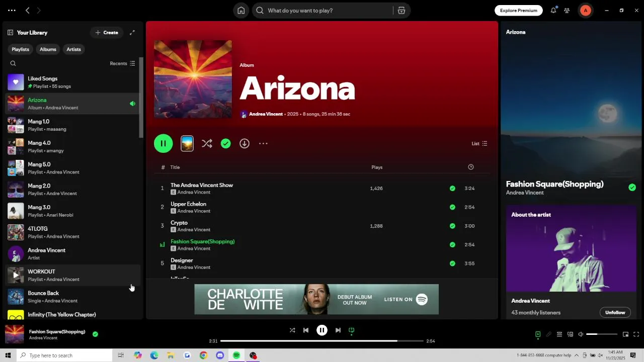Seek within the song progress bar
Viewport: 644px width, 362px height.
point(322,341)
